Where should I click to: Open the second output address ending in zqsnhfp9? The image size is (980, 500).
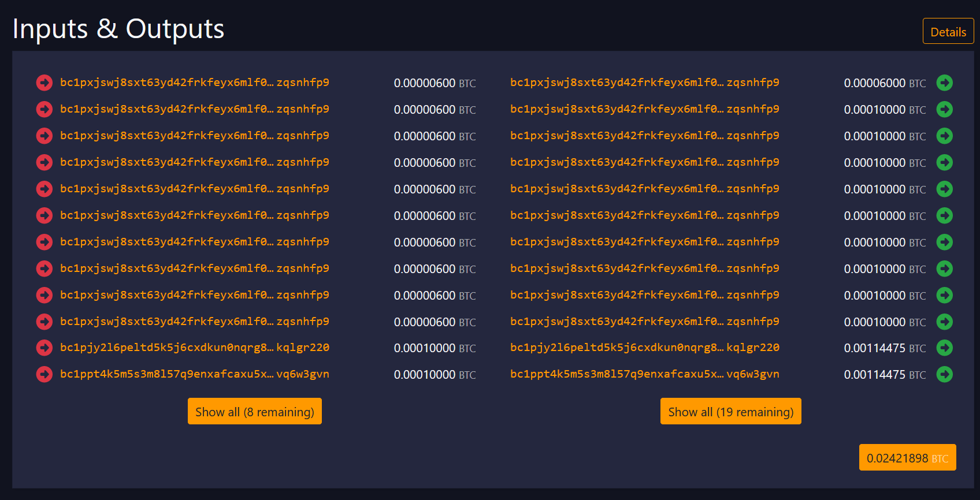coord(644,109)
